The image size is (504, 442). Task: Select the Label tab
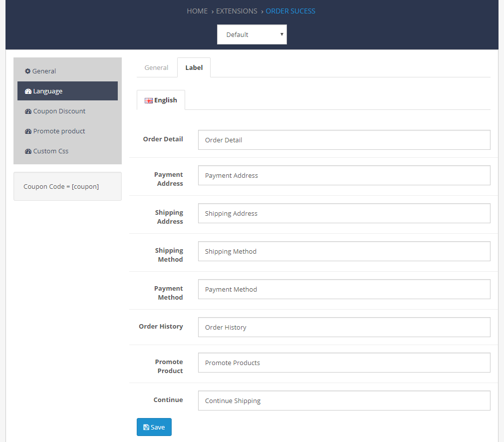(x=194, y=67)
